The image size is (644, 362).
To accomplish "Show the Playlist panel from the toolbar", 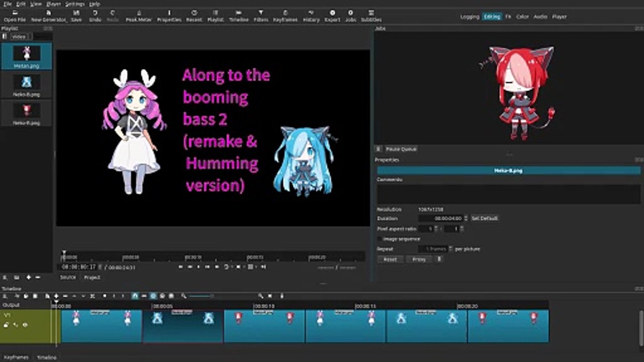I will (216, 16).
